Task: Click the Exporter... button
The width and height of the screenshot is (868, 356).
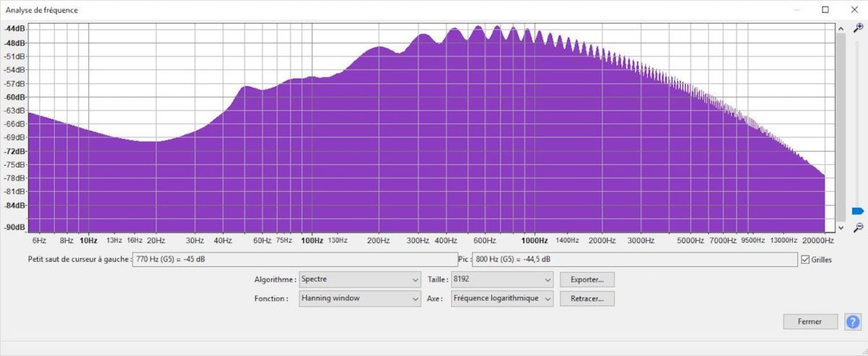Action: 587,279
